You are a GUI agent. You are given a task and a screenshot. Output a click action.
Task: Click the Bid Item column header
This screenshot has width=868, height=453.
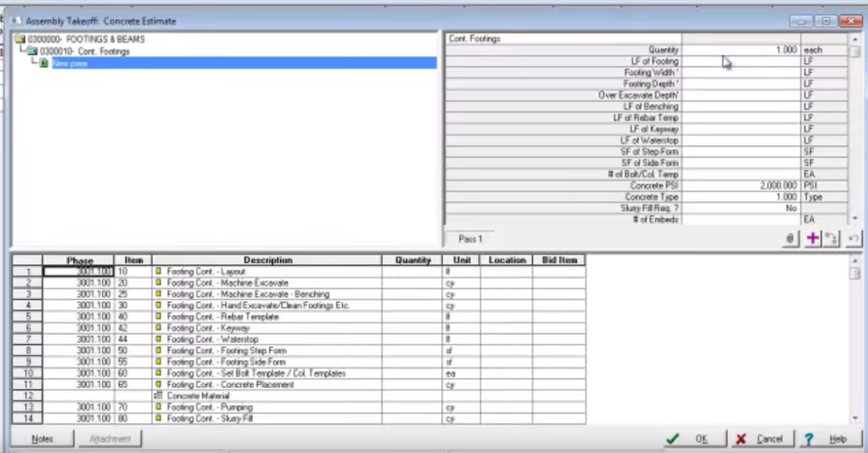(x=559, y=260)
